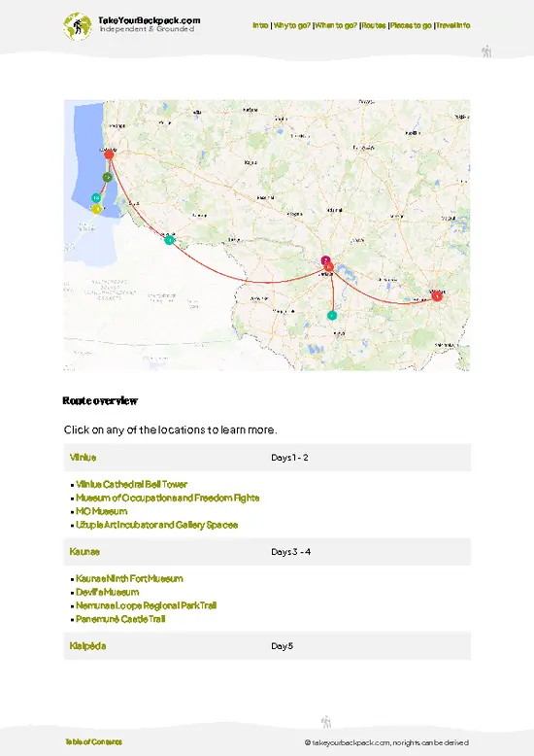Open the Travel info navigation link

click(x=453, y=25)
